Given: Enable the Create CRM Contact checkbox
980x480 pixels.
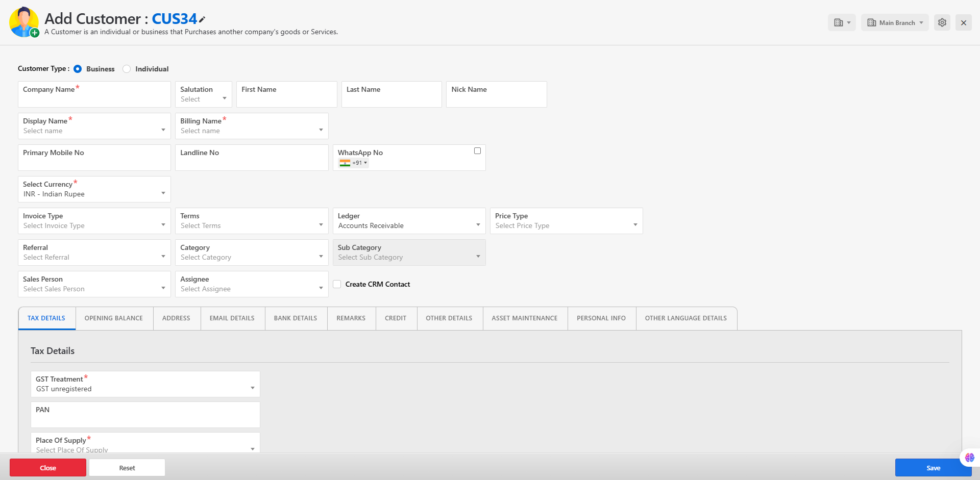Looking at the screenshot, I should pyautogui.click(x=337, y=284).
